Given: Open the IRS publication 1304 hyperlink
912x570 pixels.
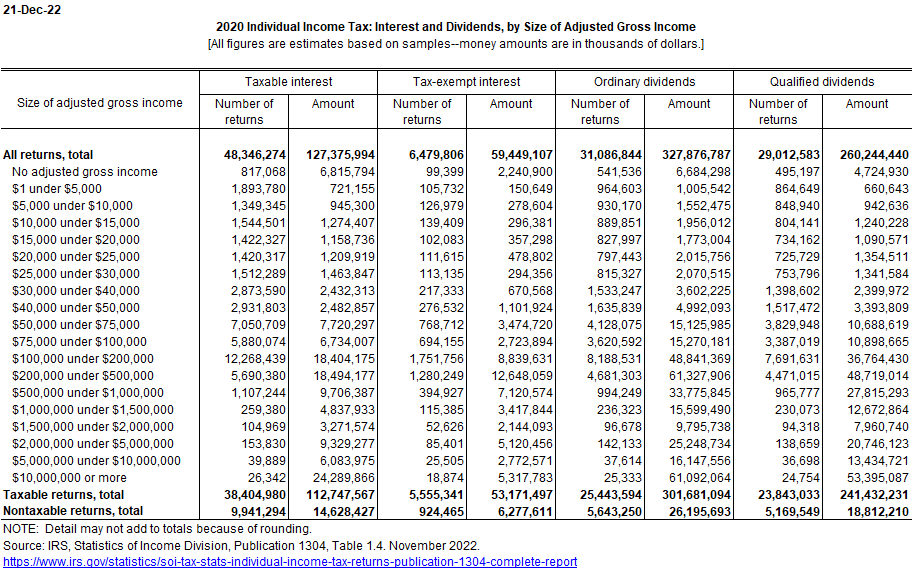Looking at the screenshot, I should click(289, 561).
